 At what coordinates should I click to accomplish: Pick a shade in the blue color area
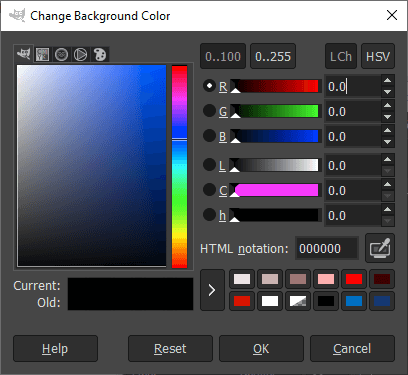coord(92,166)
